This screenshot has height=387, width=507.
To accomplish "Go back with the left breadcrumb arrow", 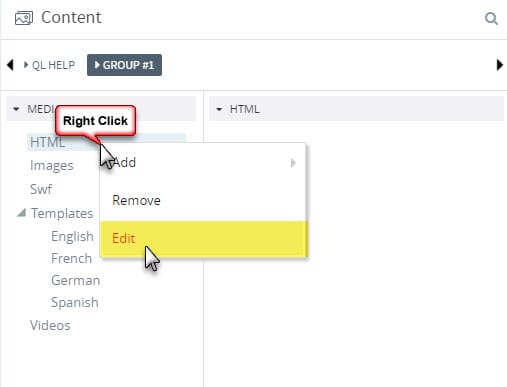I will [x=10, y=65].
